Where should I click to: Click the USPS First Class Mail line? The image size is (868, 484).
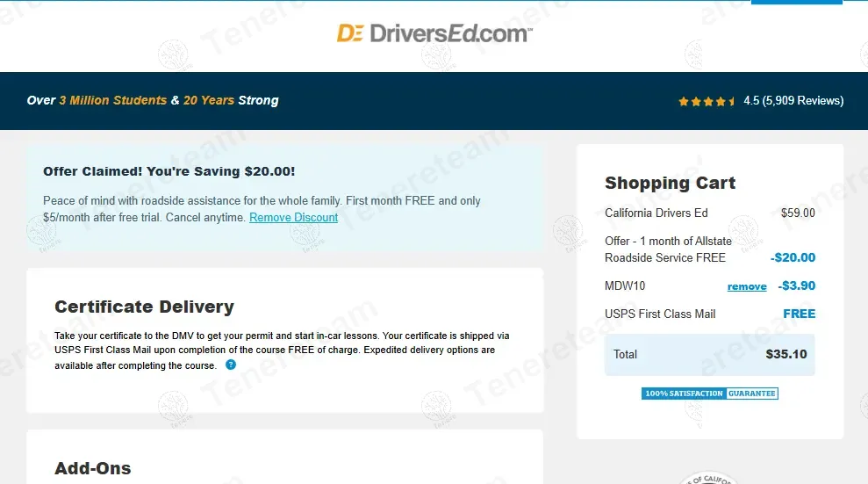coord(660,314)
